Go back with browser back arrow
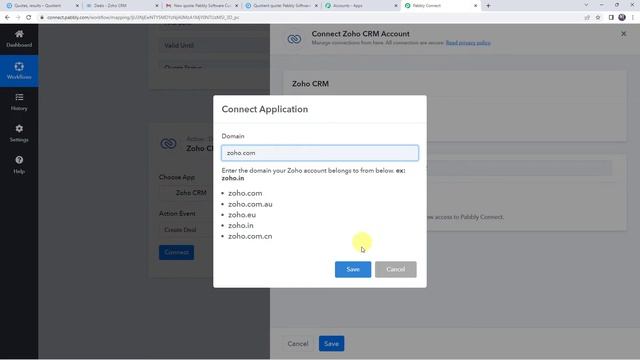This screenshot has height=360, width=640. (7, 18)
